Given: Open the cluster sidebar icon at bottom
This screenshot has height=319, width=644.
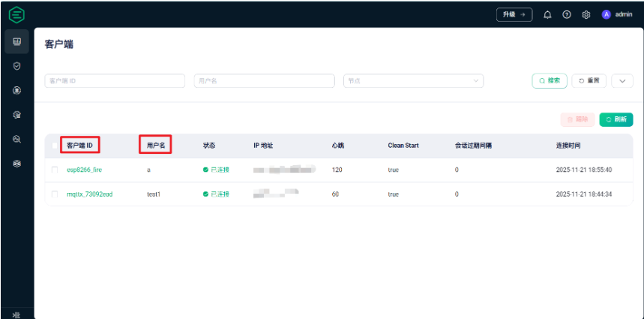Looking at the screenshot, I should (x=16, y=164).
